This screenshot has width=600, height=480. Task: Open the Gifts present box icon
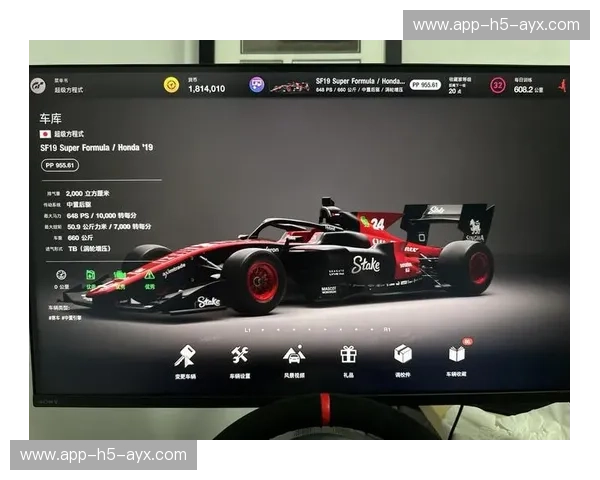348,354
